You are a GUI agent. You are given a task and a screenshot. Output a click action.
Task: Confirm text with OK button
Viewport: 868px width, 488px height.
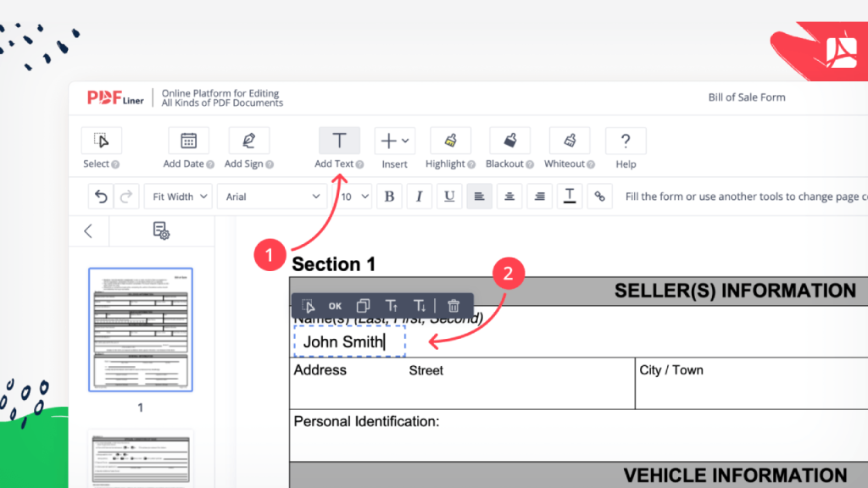coord(335,306)
